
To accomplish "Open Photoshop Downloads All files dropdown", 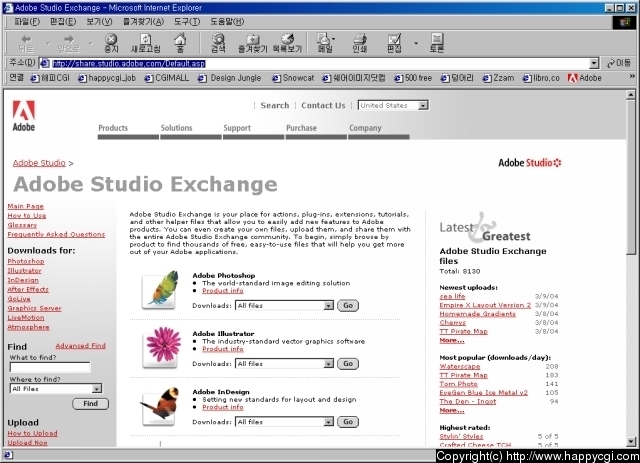I will [284, 305].
